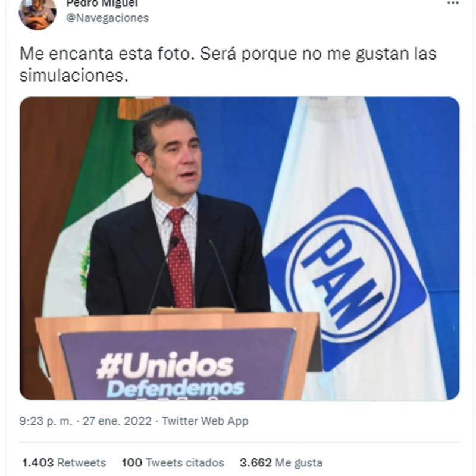Viewport: 476px width, 476px height.
Task: Click the speaker's red tie in photo
Action: point(181,258)
